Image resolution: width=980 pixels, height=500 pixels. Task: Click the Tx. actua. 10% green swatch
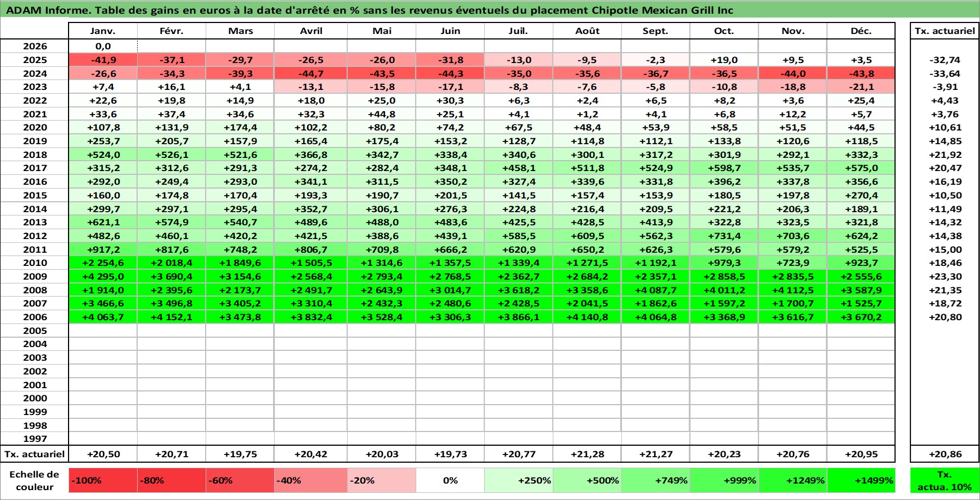click(x=945, y=480)
